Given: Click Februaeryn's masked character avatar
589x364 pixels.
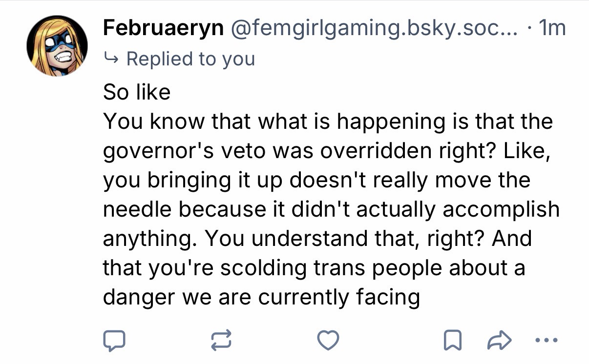Looking at the screenshot, I should pyautogui.click(x=57, y=45).
